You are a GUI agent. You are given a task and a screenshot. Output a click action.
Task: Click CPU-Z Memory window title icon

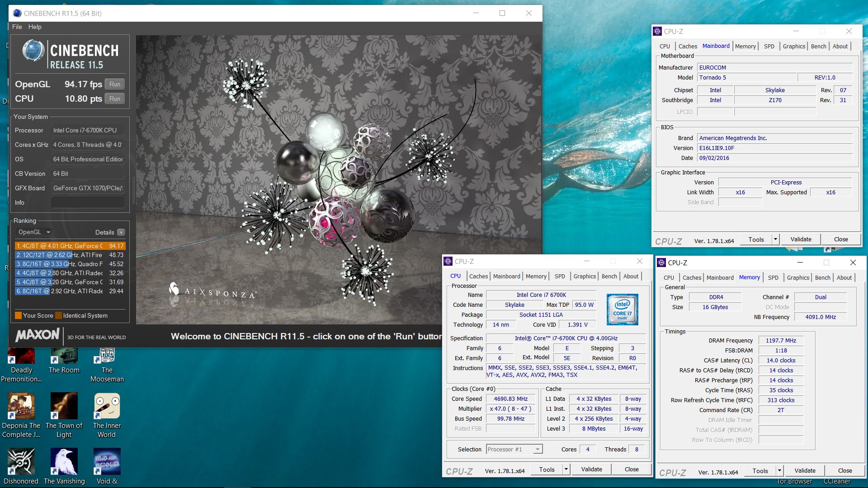[x=661, y=263]
